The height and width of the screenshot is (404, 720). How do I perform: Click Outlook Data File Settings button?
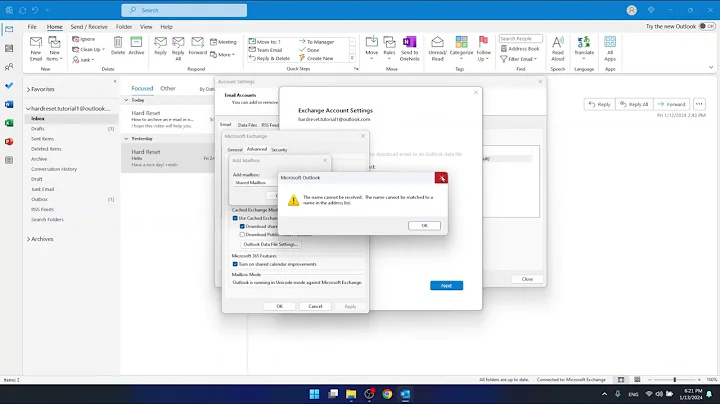[271, 244]
